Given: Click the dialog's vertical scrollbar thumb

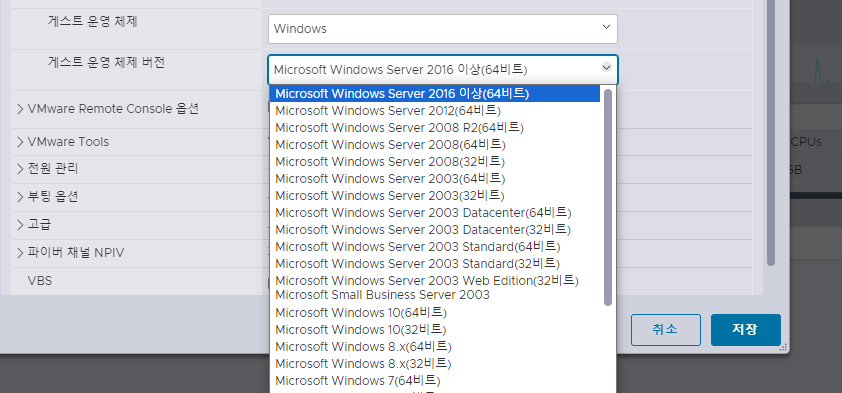Looking at the screenshot, I should pyautogui.click(x=771, y=133).
